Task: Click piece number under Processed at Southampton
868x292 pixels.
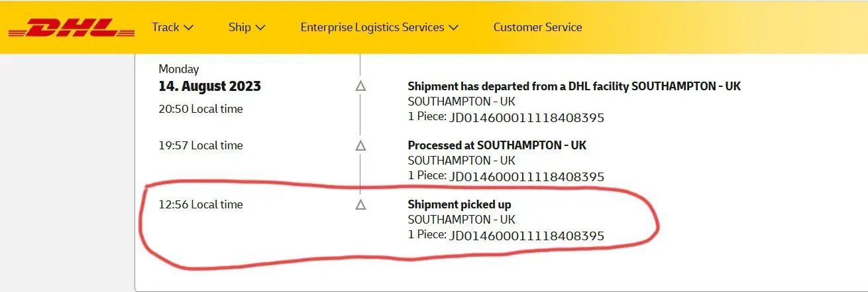Action: coord(527,177)
